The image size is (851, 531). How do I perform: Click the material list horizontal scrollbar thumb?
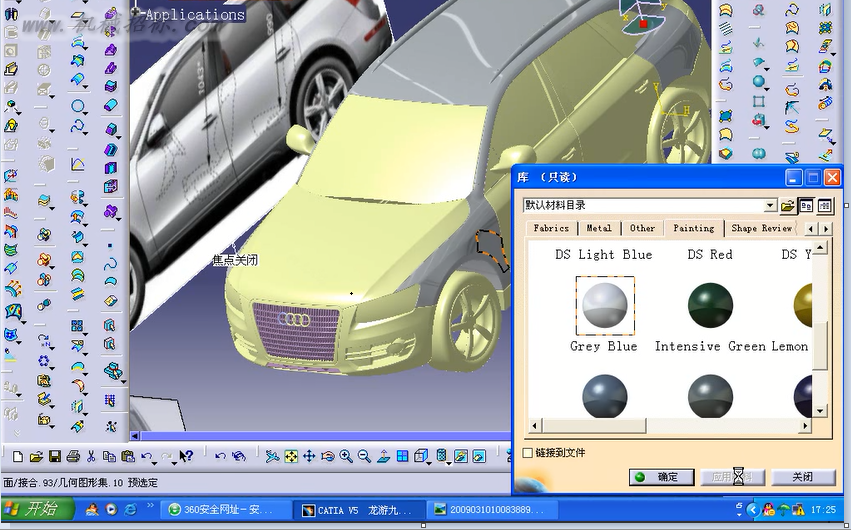click(593, 426)
